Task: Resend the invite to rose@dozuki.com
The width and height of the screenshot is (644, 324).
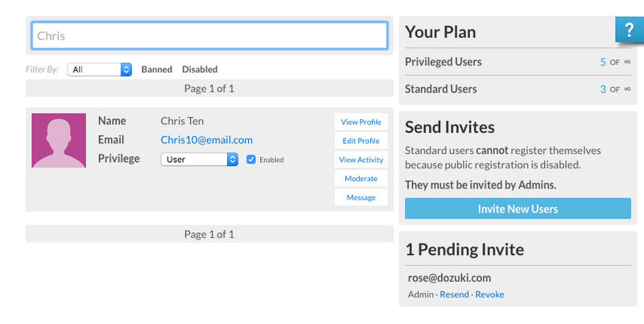Action: click(454, 295)
